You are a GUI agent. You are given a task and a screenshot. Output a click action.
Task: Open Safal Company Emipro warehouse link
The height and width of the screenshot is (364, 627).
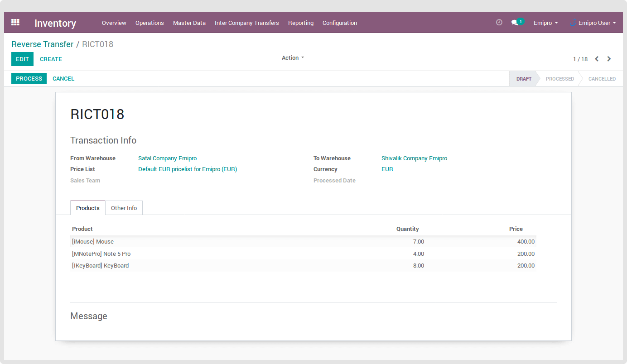pyautogui.click(x=167, y=158)
